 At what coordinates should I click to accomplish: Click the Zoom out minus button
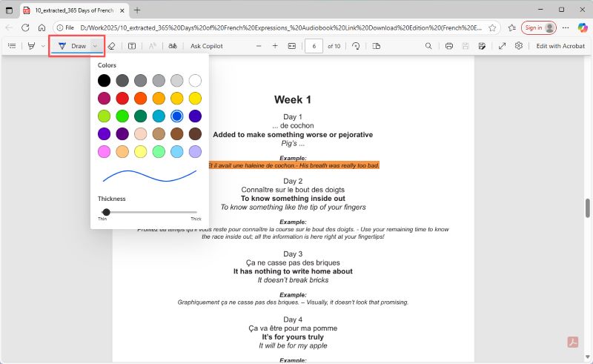coord(259,46)
